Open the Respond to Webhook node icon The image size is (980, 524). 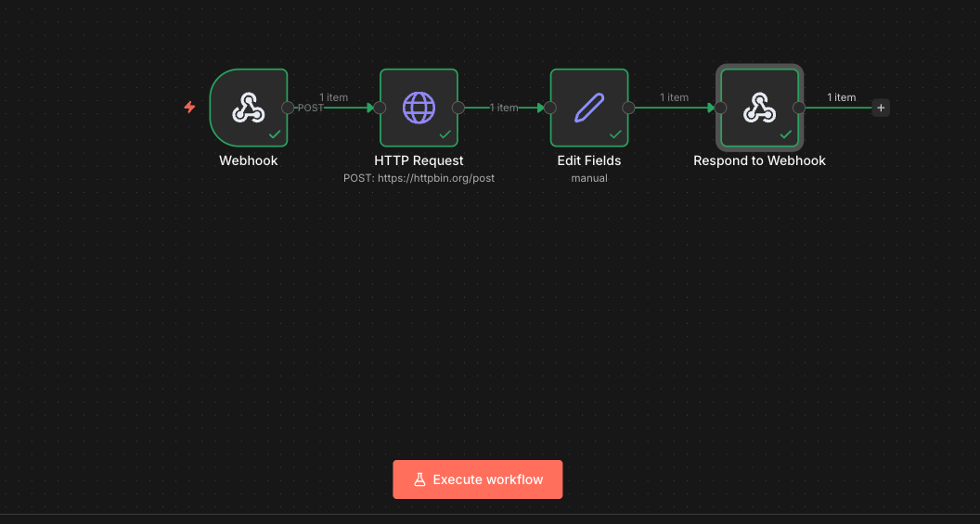759,108
